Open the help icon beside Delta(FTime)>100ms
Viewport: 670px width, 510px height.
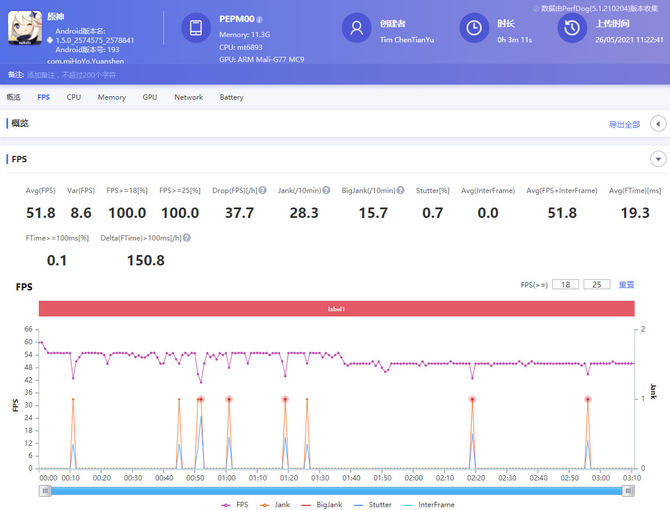tap(186, 238)
